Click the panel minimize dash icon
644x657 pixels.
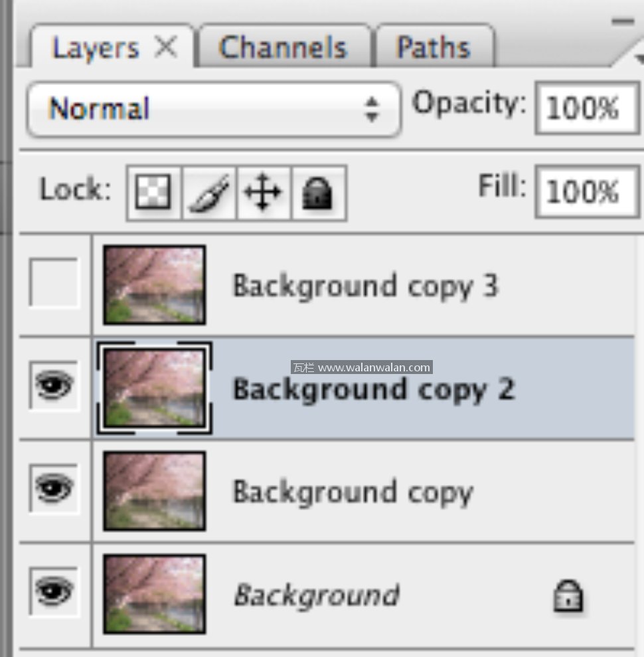tap(623, 22)
